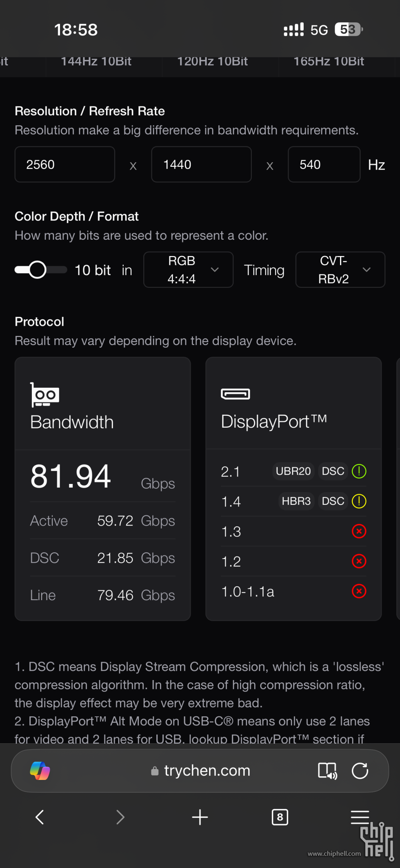
Task: Tap the graphics card Bandwidth icon
Action: coord(45,395)
